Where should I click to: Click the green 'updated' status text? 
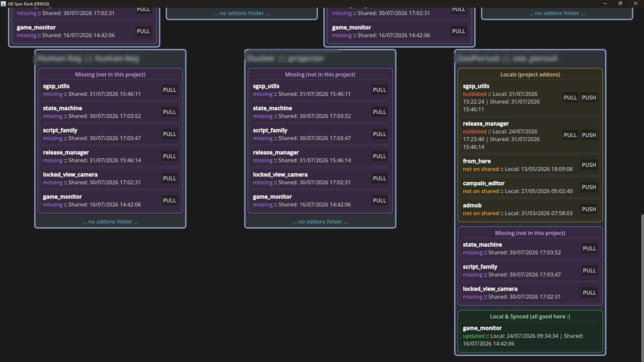pyautogui.click(x=474, y=336)
